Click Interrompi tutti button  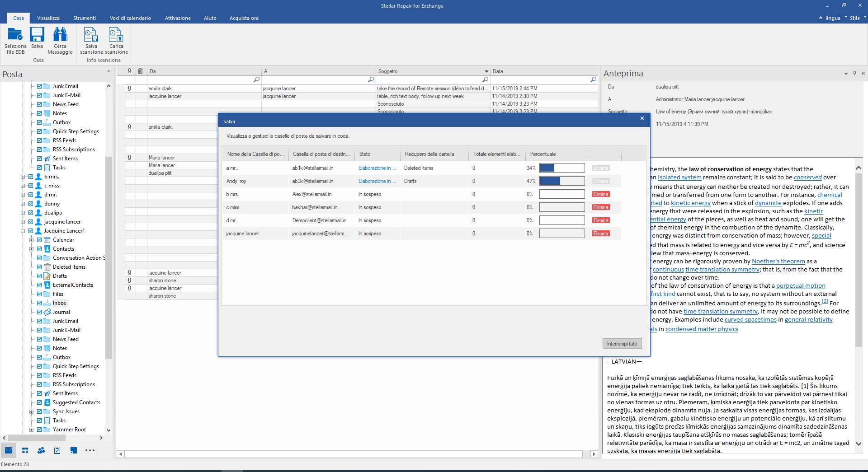point(622,344)
